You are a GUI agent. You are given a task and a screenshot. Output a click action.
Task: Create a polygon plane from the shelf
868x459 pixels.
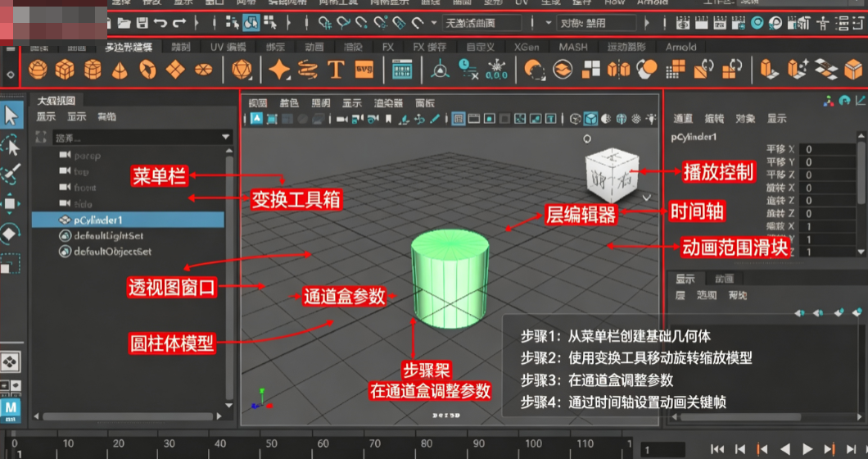coord(175,70)
